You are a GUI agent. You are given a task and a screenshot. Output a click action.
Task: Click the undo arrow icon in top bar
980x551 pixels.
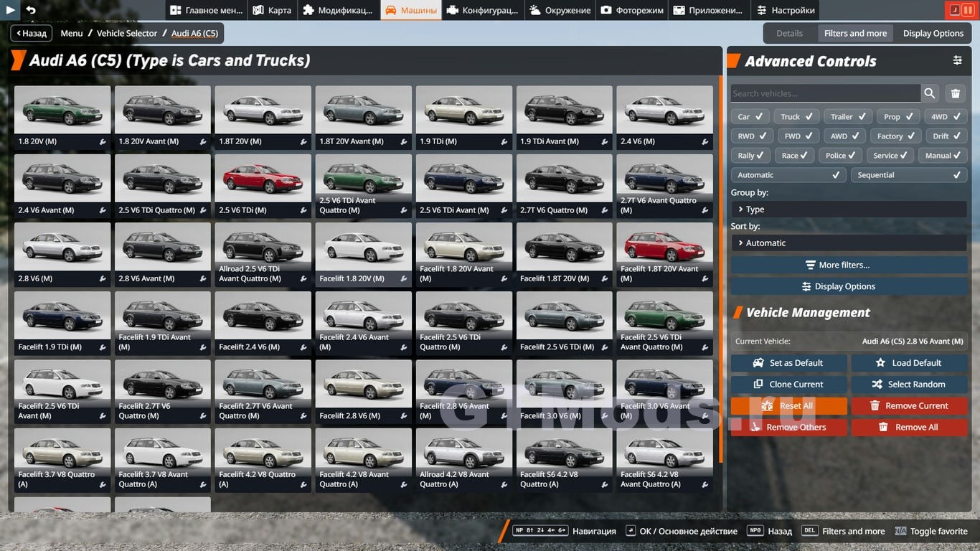coord(31,10)
